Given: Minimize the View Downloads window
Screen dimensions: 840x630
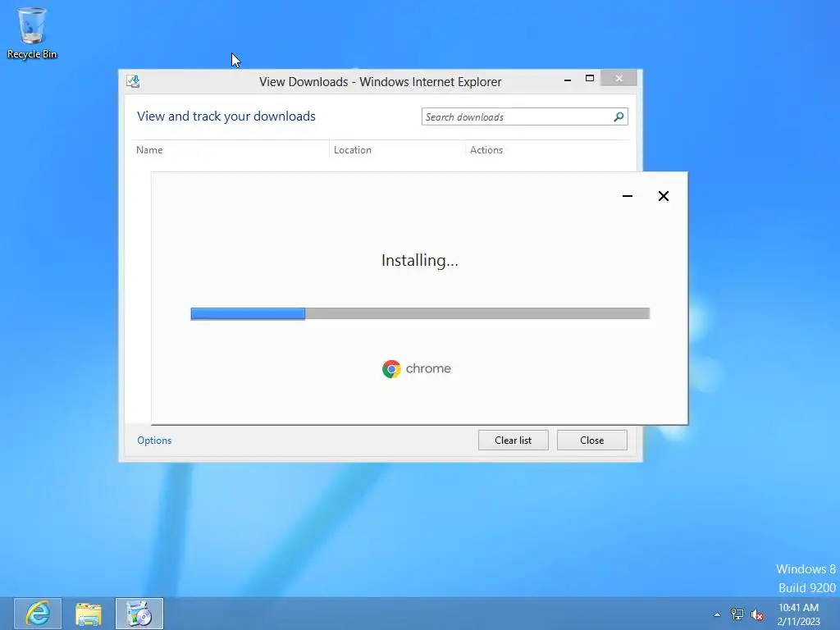Looking at the screenshot, I should [x=568, y=80].
